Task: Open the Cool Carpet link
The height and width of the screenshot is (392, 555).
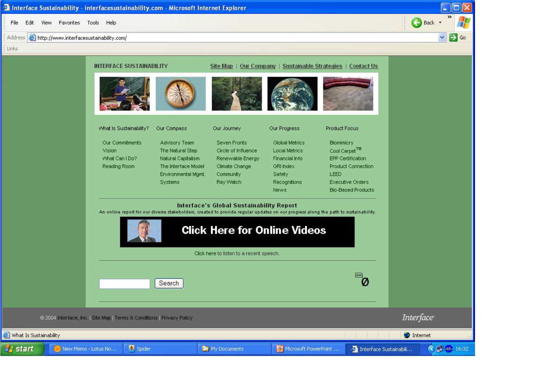Action: (345, 151)
